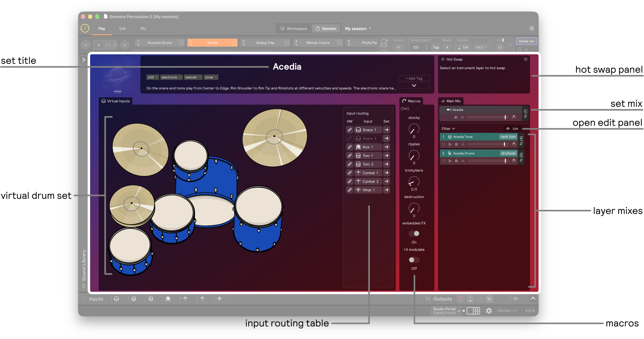This screenshot has width=644, height=339.
Task: Toggle hardware link for Cymbal 2
Action: pos(350,181)
